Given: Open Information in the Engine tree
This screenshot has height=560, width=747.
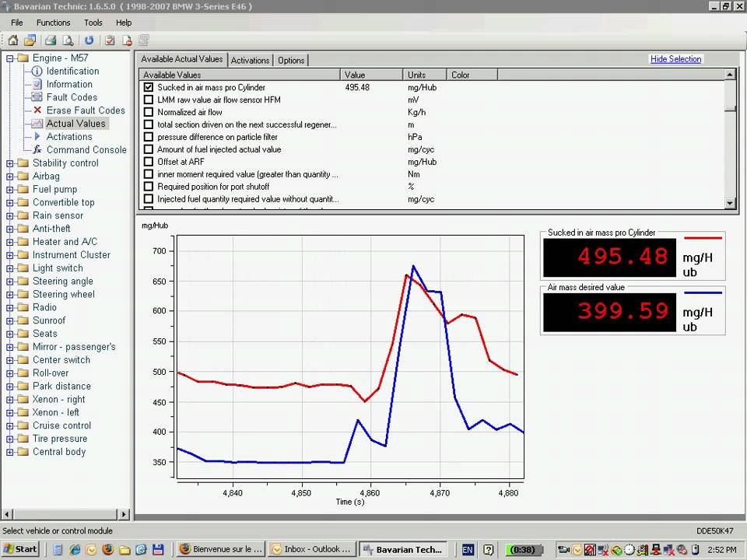Looking at the screenshot, I should pos(69,84).
